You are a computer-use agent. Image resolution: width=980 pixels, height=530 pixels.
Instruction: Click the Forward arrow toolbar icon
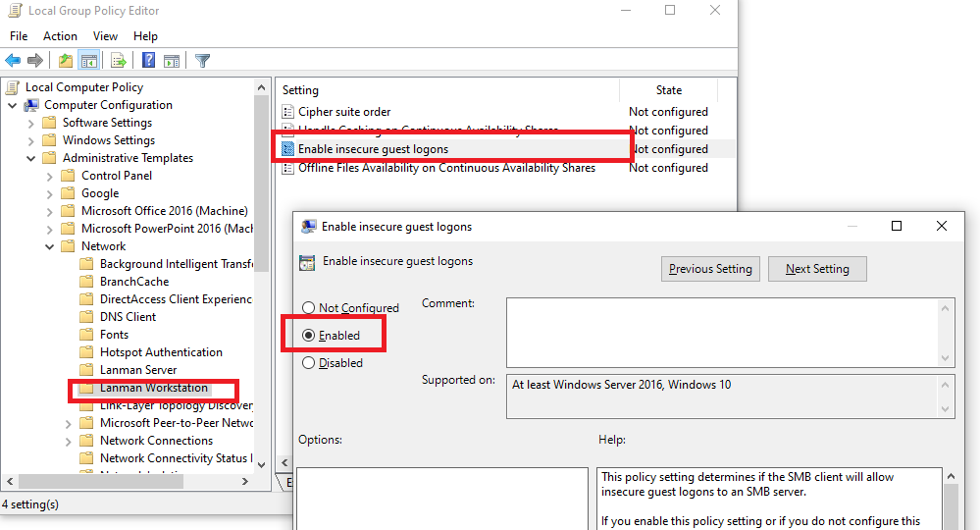coord(35,61)
